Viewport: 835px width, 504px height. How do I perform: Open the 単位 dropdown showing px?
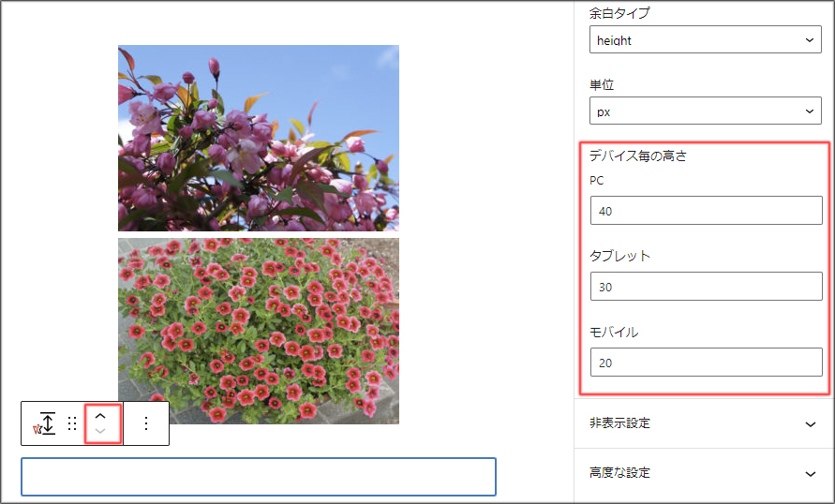click(x=706, y=111)
